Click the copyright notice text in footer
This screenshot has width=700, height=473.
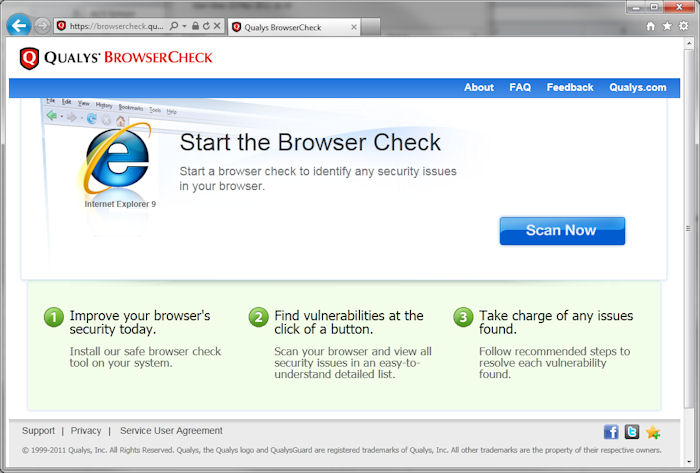(342, 450)
